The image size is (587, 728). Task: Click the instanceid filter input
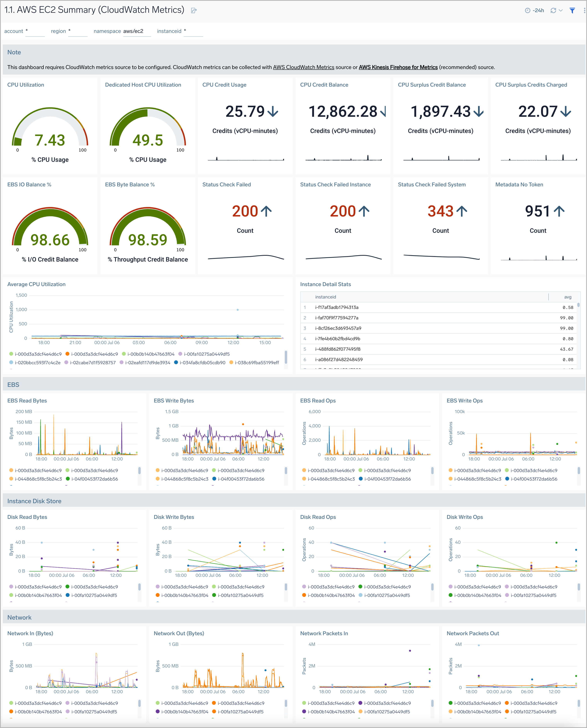click(x=193, y=31)
